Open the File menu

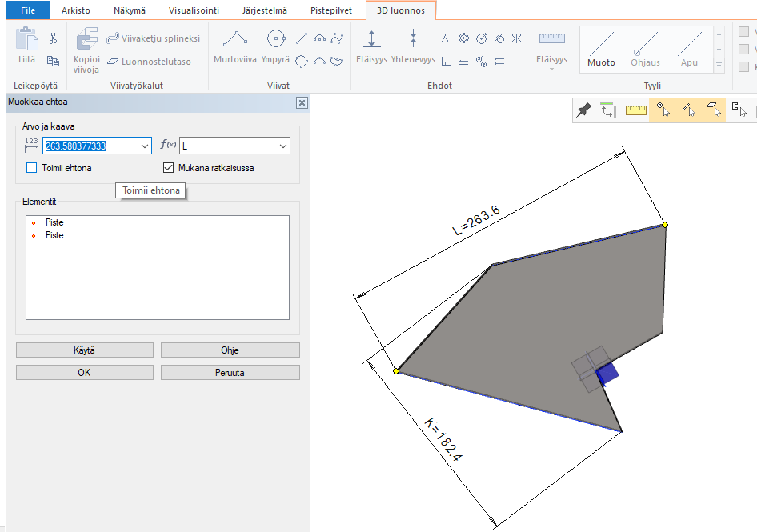click(27, 10)
